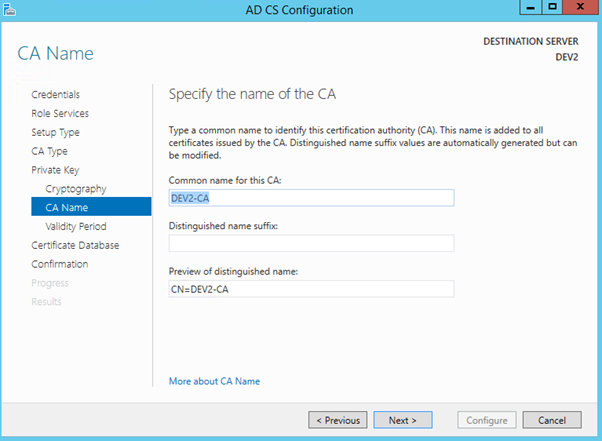Click Next to continue the wizard
Viewport: 602px width, 441px height.
coord(409,420)
